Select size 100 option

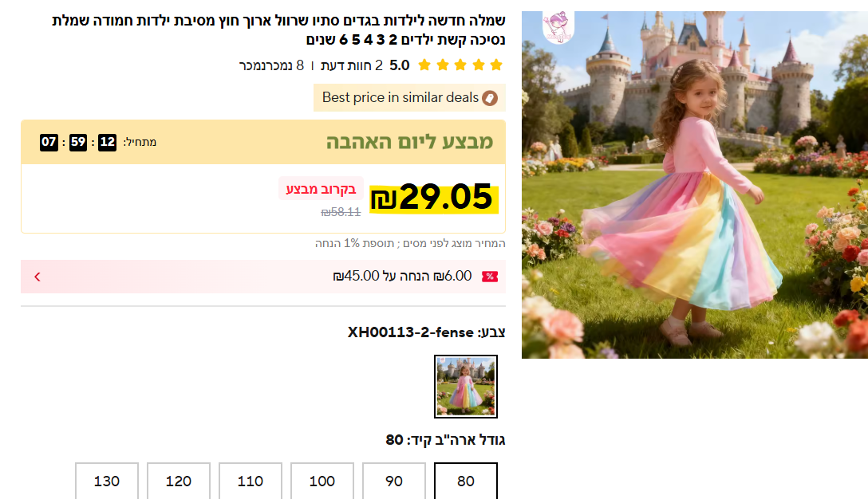pyautogui.click(x=322, y=481)
